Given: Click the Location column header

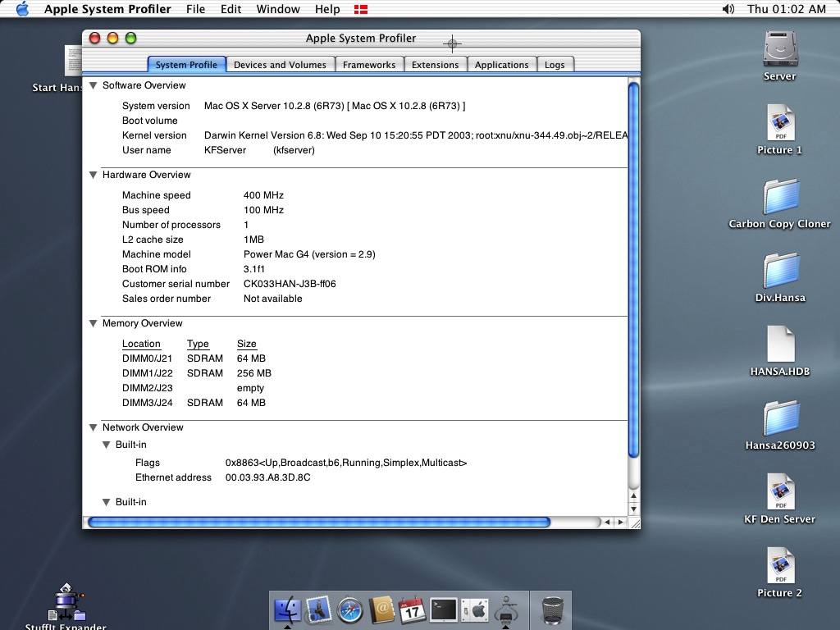Looking at the screenshot, I should point(141,344).
